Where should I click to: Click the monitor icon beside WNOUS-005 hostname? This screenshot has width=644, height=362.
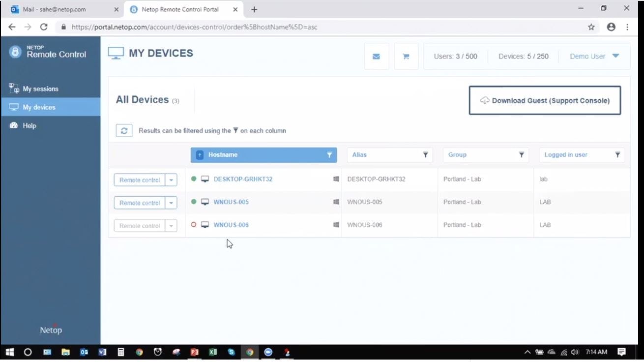coord(205,202)
